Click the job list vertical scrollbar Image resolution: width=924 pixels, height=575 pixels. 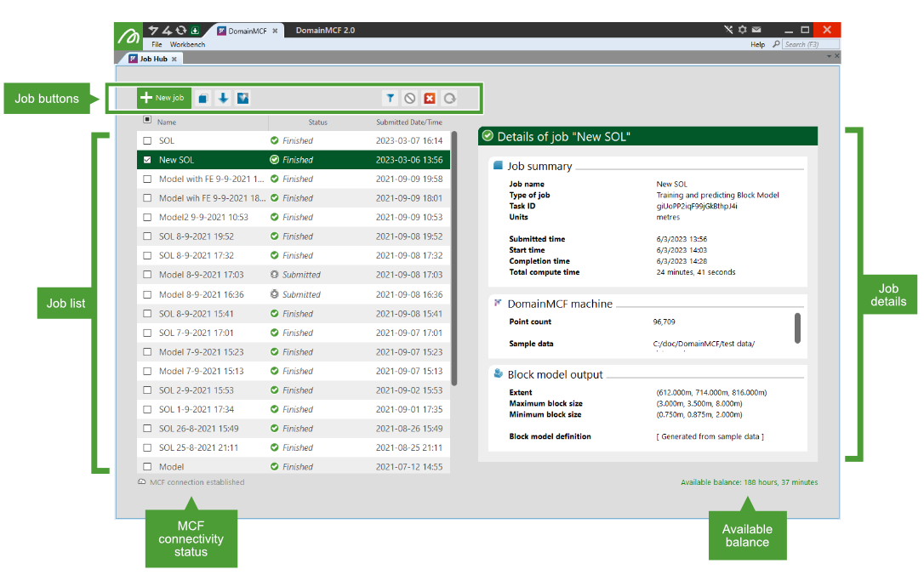coord(454,259)
